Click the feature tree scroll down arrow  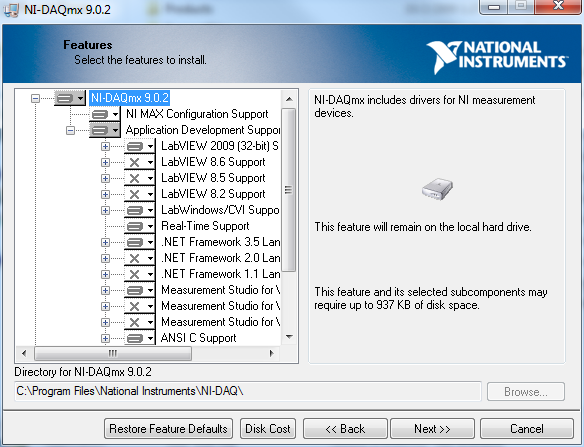tap(289, 337)
